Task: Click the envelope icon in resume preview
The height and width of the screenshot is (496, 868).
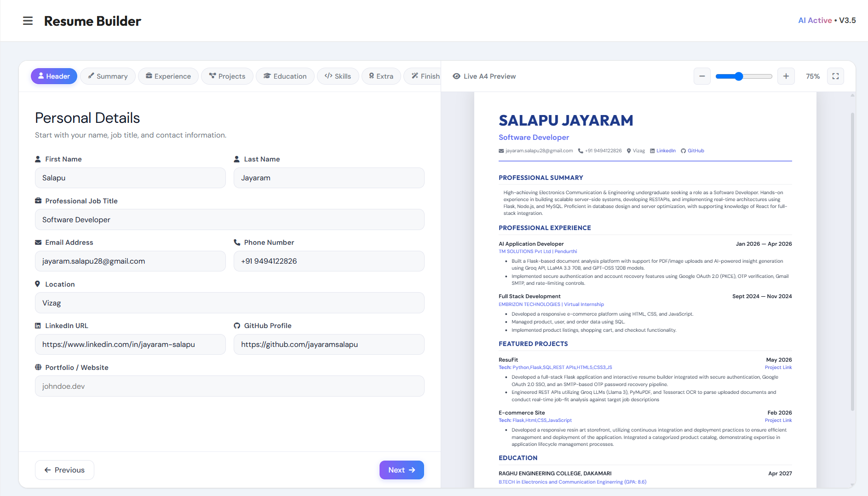Action: pyautogui.click(x=501, y=151)
